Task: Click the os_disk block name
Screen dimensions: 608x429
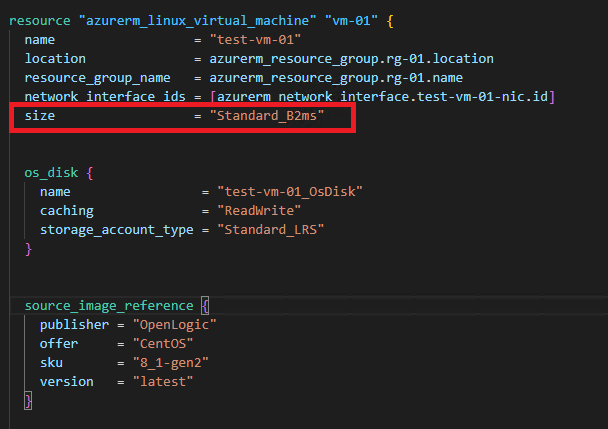Action: (x=51, y=173)
